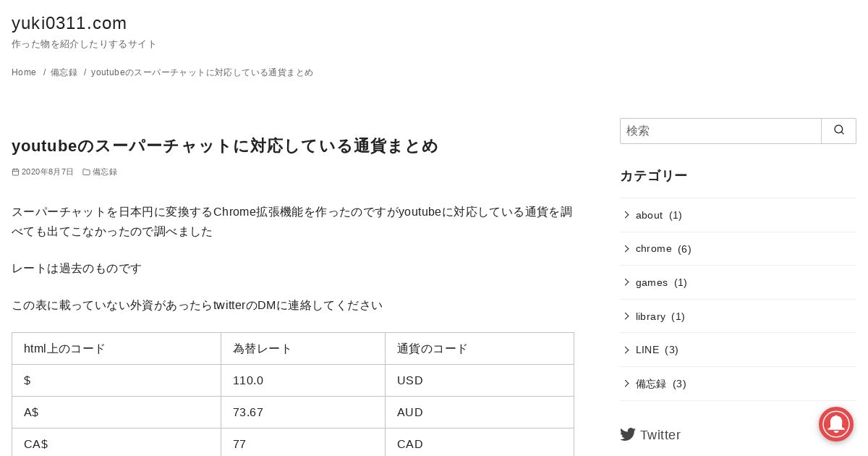This screenshot has width=868, height=456.
Task: Open the yuki0311.com site title
Action: pyautogui.click(x=69, y=23)
